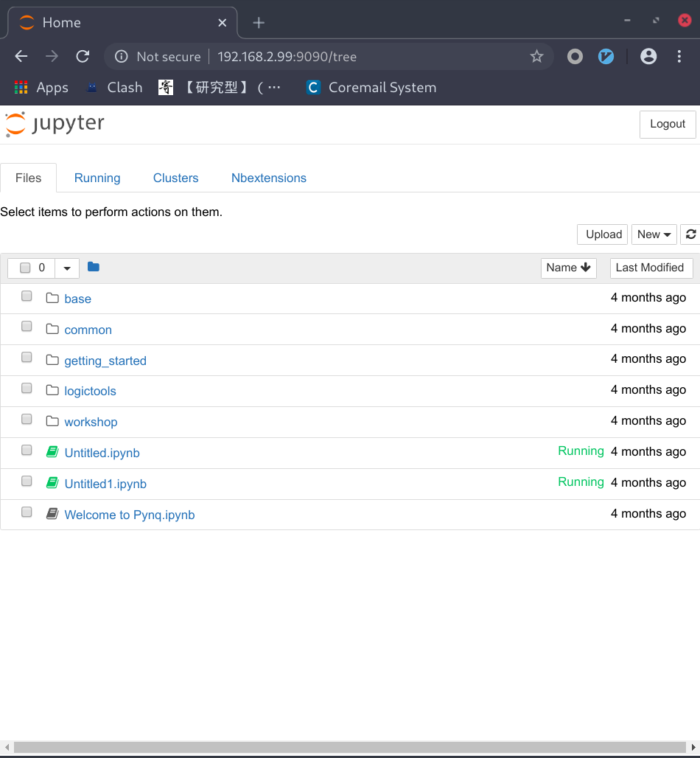This screenshot has height=758, width=700.
Task: Open the Untitled1.ipynb notebook
Action: point(105,484)
